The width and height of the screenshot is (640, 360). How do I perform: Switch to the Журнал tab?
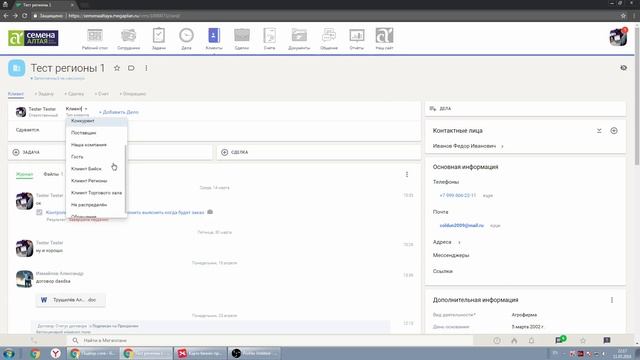[x=24, y=174]
